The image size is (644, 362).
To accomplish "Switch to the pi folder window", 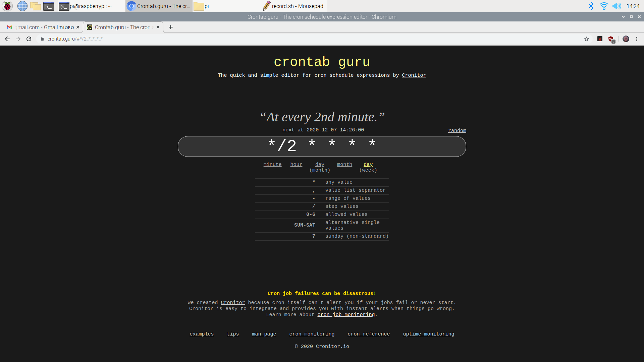I will pos(226,6).
